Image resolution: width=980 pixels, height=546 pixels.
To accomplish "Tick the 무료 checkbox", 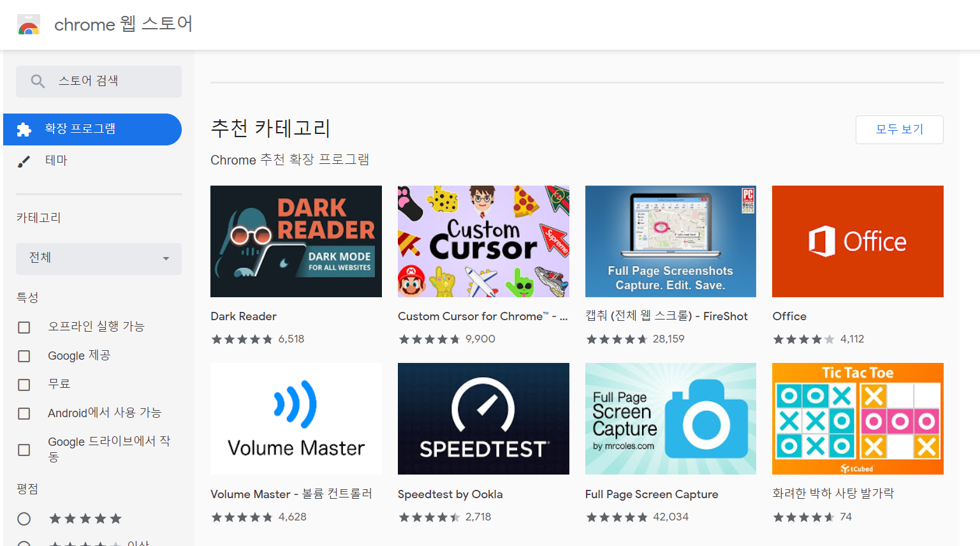I will [24, 385].
